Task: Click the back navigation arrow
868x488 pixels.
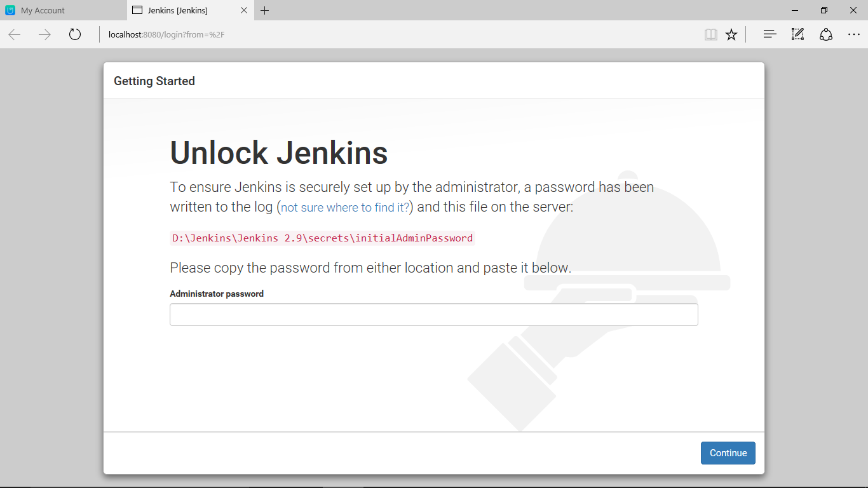Action: tap(14, 34)
